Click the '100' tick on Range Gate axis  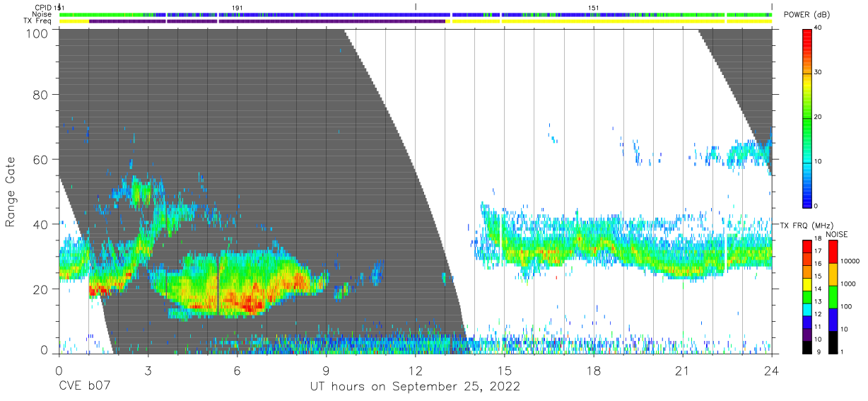click(x=37, y=33)
